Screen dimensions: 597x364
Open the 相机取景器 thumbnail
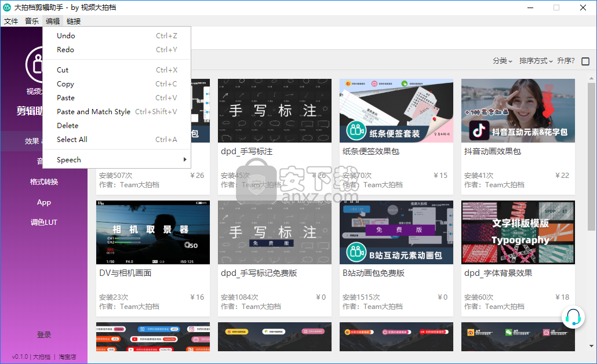coord(153,232)
